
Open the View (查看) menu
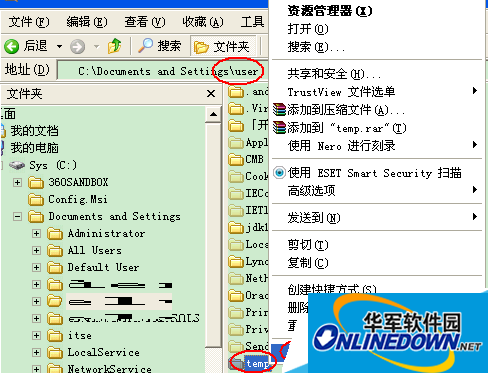click(x=145, y=22)
